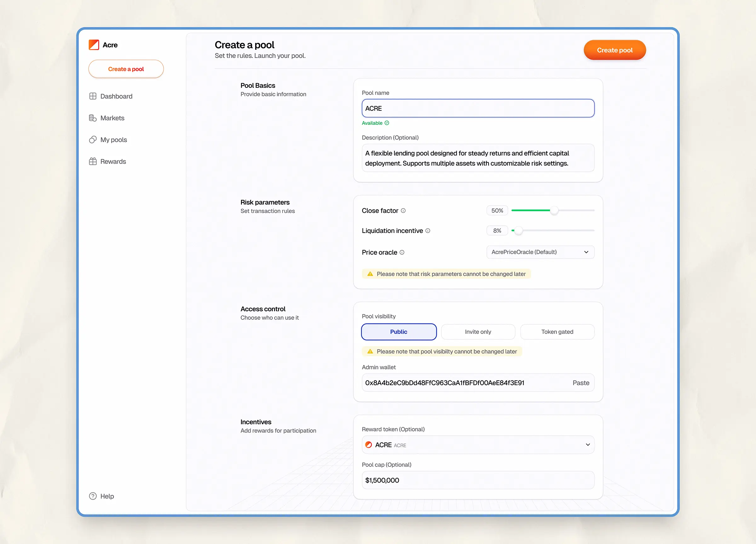Click the Incentives section heading
756x544 pixels.
(256, 422)
